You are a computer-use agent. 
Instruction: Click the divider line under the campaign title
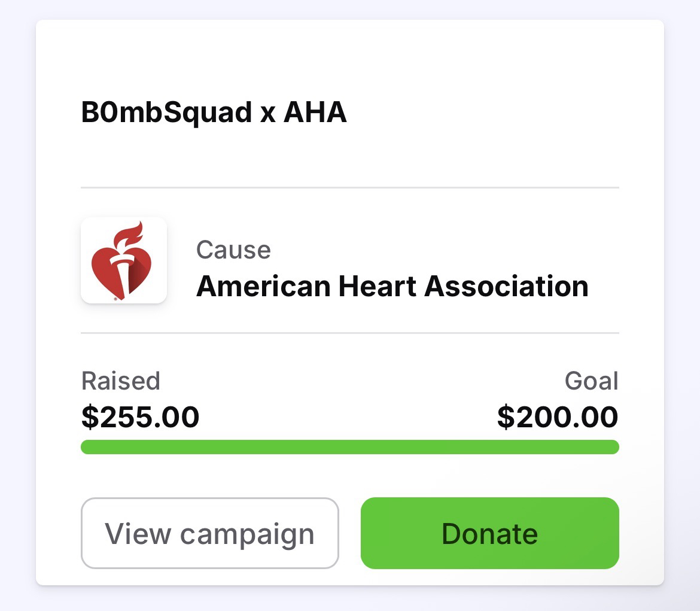349,187
